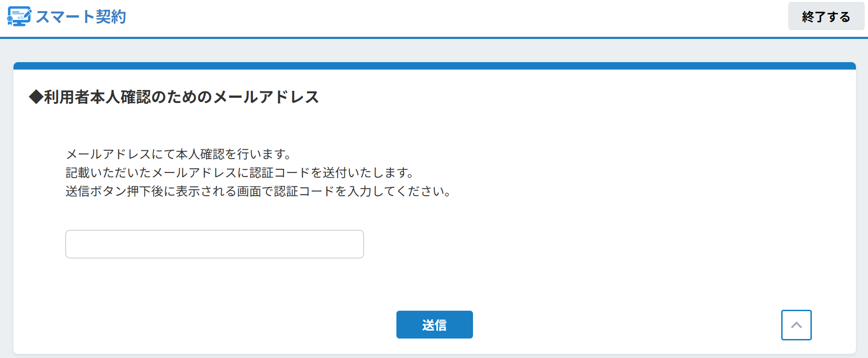Select the blue 送信 button to send code

tap(434, 325)
